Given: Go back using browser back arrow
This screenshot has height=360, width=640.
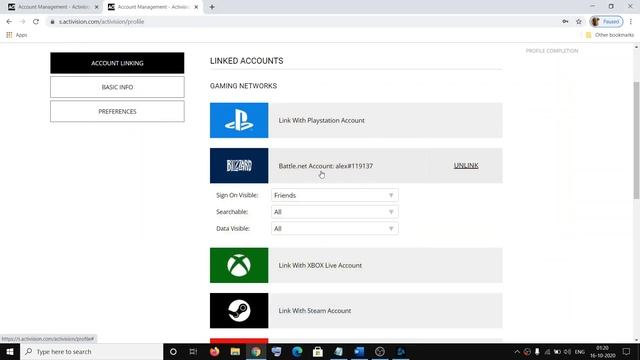Looking at the screenshot, I should (x=9, y=22).
